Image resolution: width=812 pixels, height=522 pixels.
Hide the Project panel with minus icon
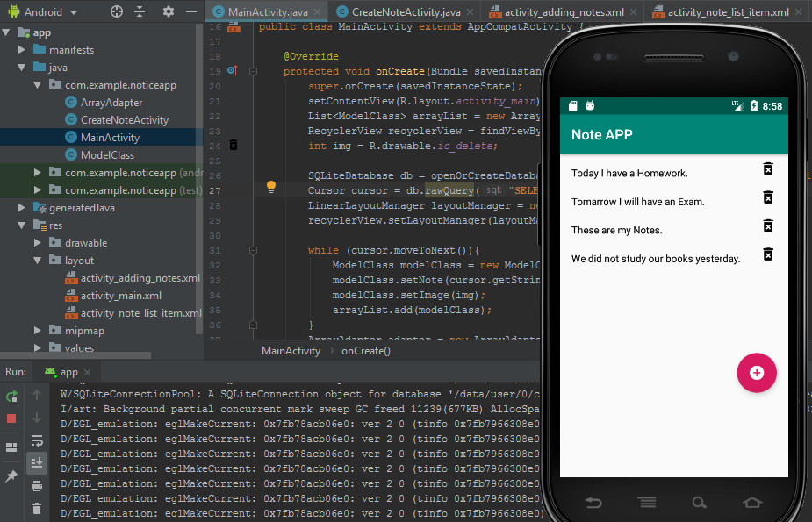(x=191, y=11)
